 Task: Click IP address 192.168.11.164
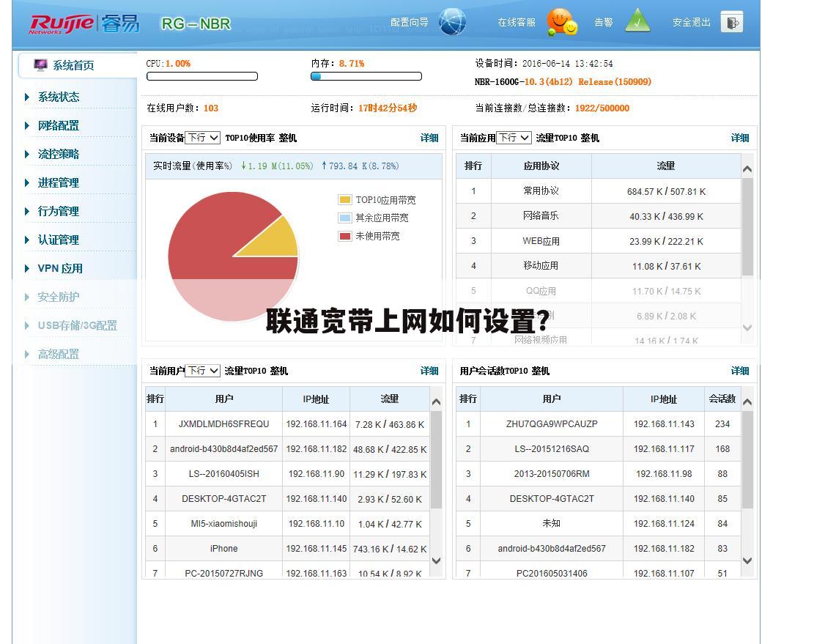point(317,424)
